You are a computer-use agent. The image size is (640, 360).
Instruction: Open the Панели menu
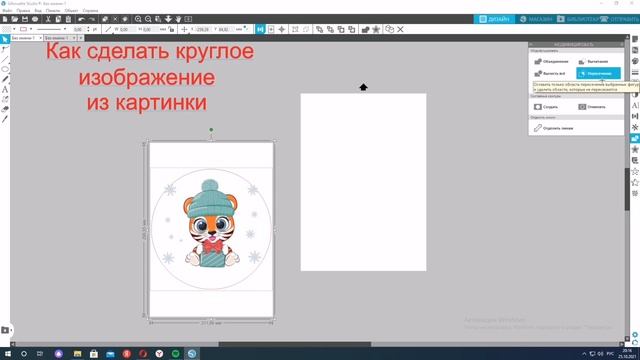pyautogui.click(x=53, y=11)
